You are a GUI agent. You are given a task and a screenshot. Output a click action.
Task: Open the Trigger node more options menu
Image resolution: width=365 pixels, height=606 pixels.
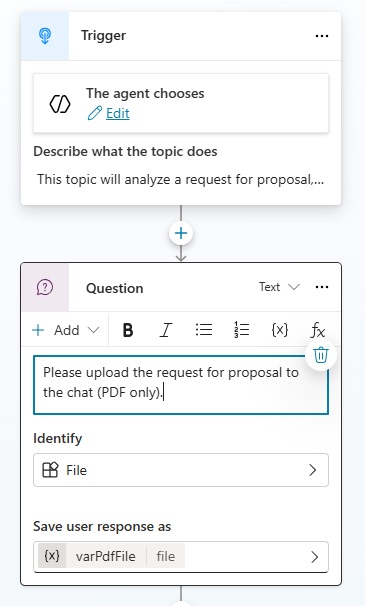[322, 36]
